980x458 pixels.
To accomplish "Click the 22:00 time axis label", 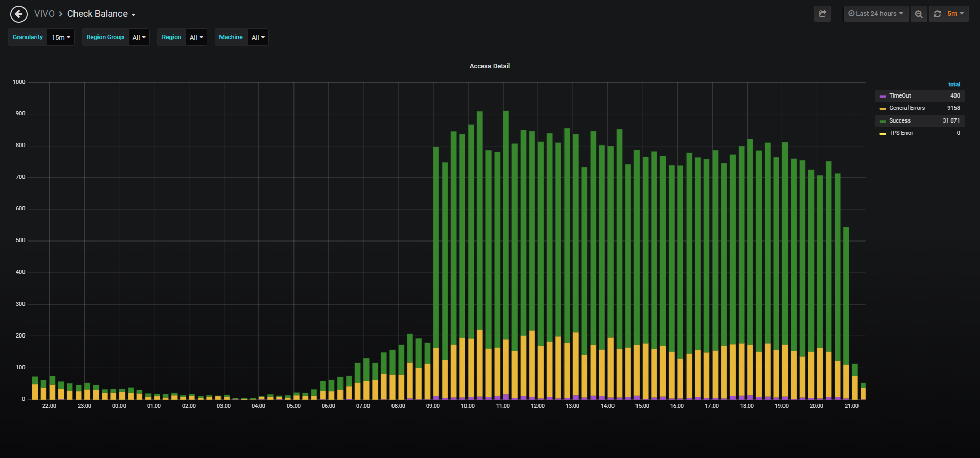I will pyautogui.click(x=49, y=406).
